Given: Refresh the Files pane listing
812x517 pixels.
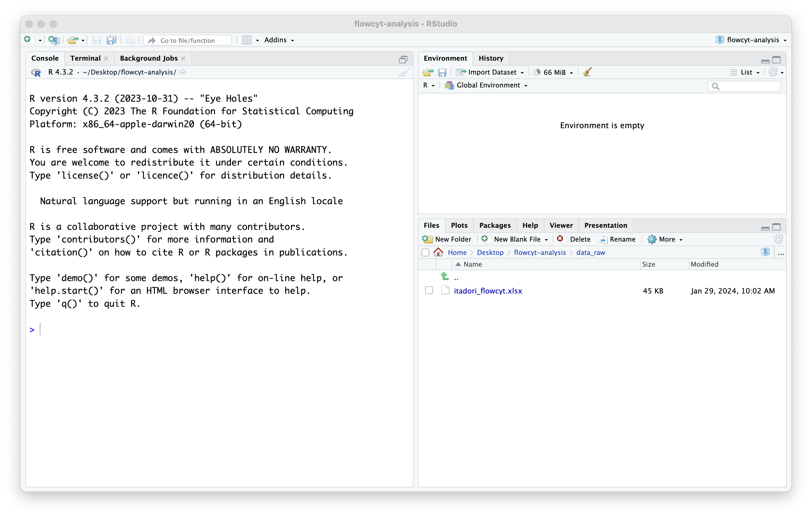Looking at the screenshot, I should pos(778,239).
